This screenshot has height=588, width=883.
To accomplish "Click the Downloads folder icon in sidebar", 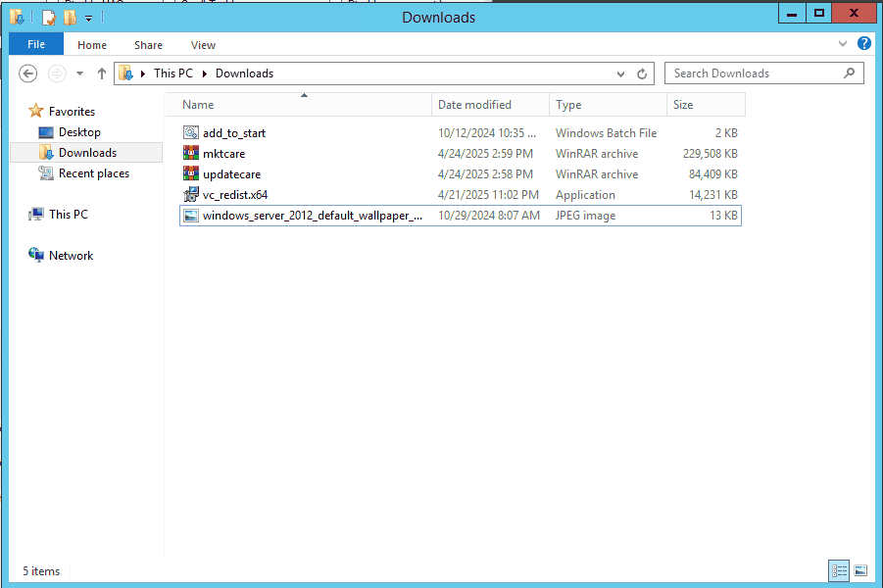I will (x=46, y=153).
